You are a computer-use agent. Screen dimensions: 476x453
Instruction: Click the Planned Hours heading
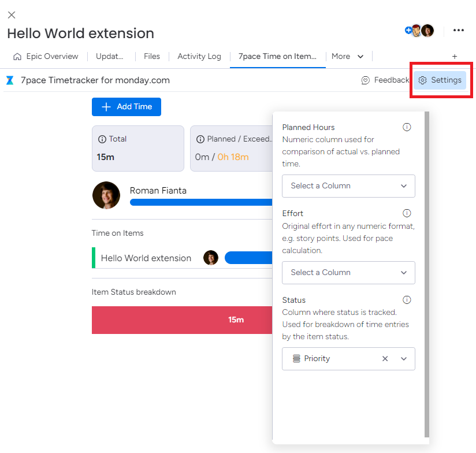pos(308,127)
